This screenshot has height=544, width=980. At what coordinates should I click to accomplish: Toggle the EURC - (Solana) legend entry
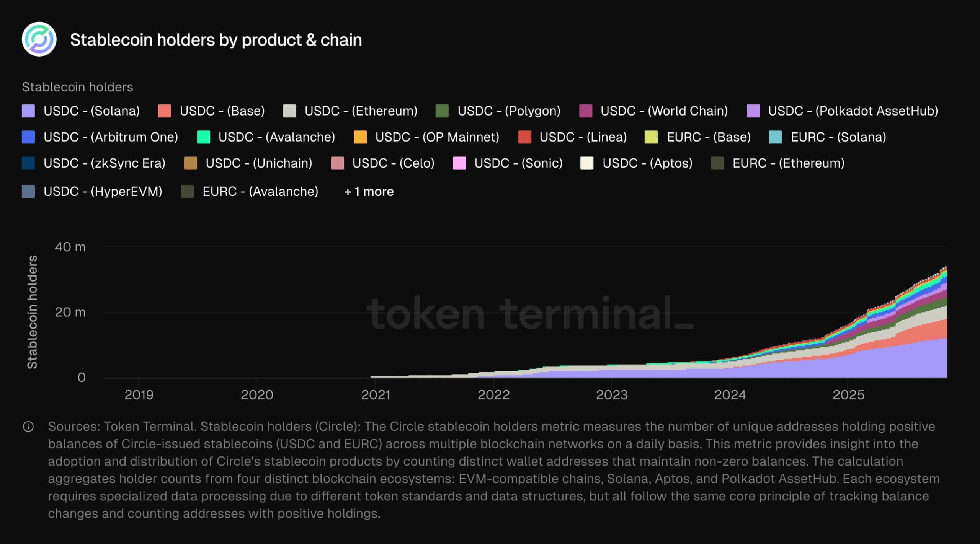click(x=838, y=137)
